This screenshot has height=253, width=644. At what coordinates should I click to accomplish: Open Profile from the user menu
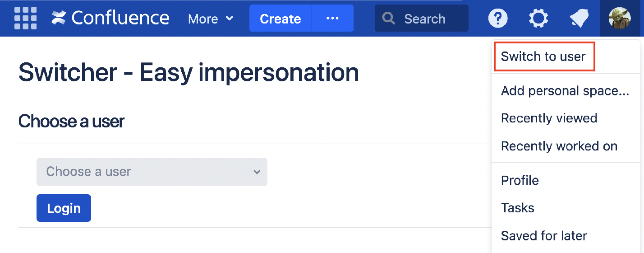520,180
